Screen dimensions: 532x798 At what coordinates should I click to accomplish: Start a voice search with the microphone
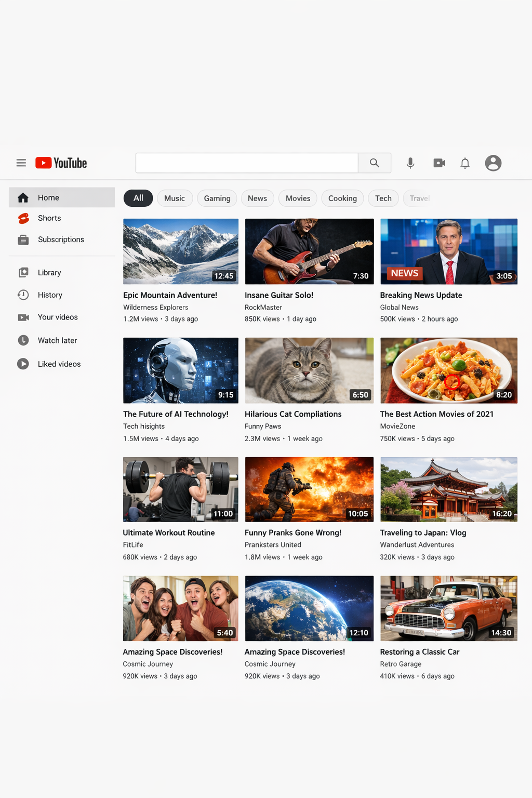410,163
